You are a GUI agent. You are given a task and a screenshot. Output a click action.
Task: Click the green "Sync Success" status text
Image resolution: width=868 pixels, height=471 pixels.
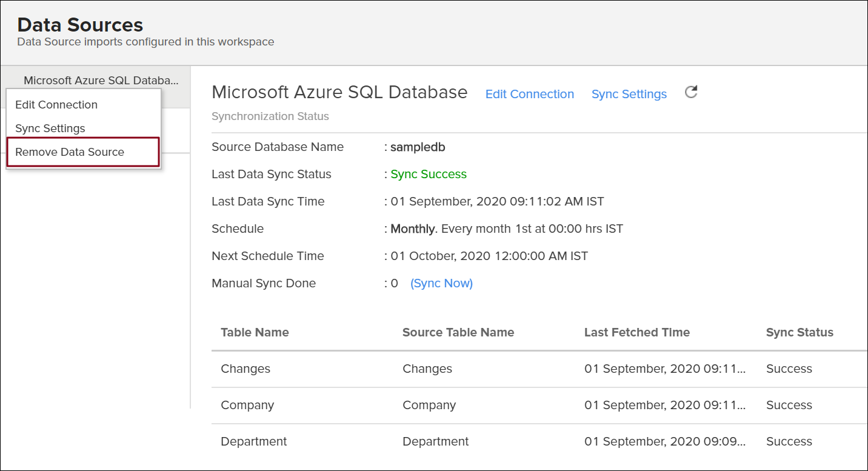click(428, 174)
